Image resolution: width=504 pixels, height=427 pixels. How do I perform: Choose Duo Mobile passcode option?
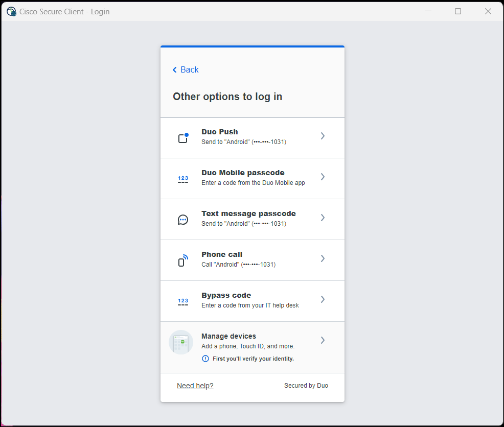243,173
